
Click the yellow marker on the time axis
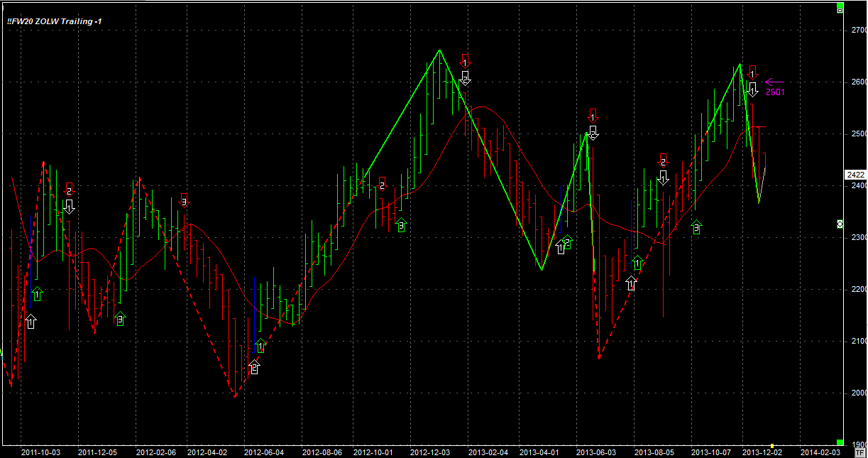pyautogui.click(x=772, y=445)
